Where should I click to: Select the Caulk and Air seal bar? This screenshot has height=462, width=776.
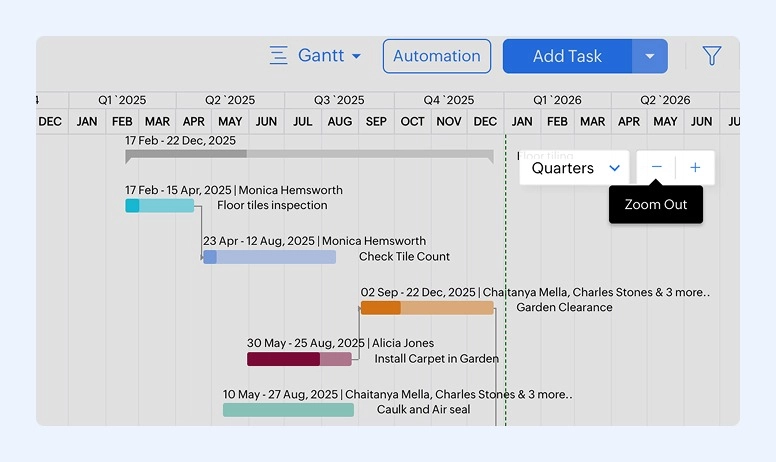288,410
